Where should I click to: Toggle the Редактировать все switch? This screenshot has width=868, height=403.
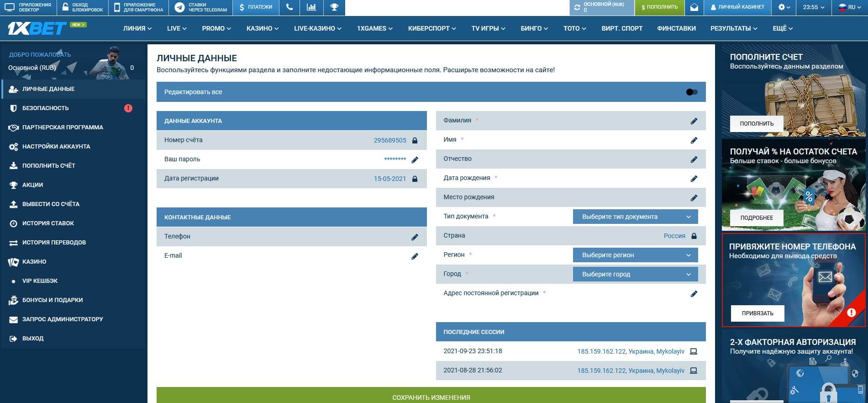pyautogui.click(x=692, y=92)
